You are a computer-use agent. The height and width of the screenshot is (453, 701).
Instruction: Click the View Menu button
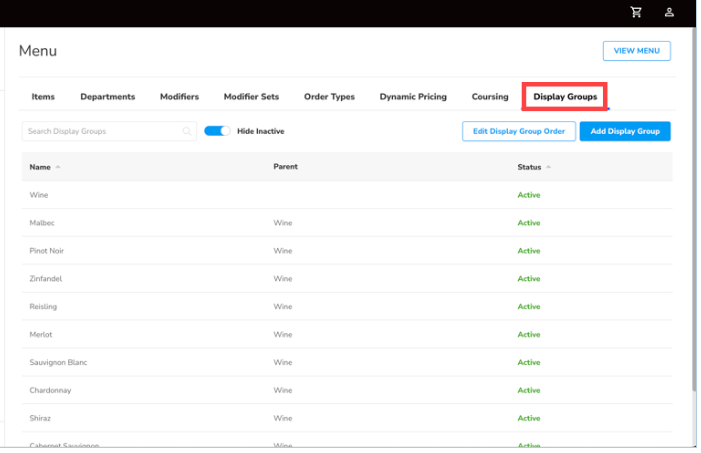pyautogui.click(x=637, y=51)
